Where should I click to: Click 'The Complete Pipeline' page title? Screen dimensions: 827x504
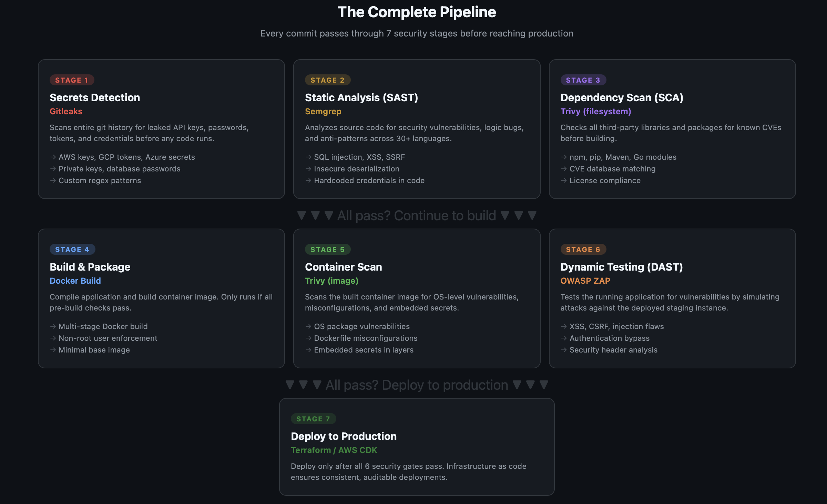coord(416,12)
